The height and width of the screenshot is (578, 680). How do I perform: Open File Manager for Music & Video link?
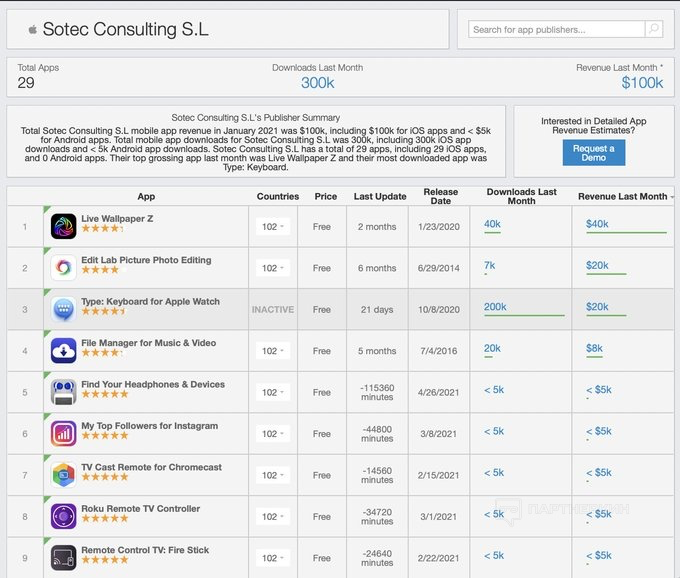click(148, 343)
